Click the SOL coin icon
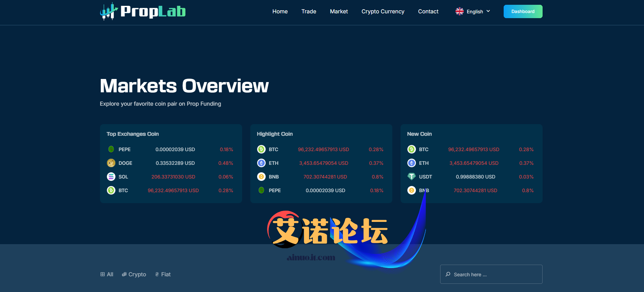The image size is (644, 292). [111, 177]
